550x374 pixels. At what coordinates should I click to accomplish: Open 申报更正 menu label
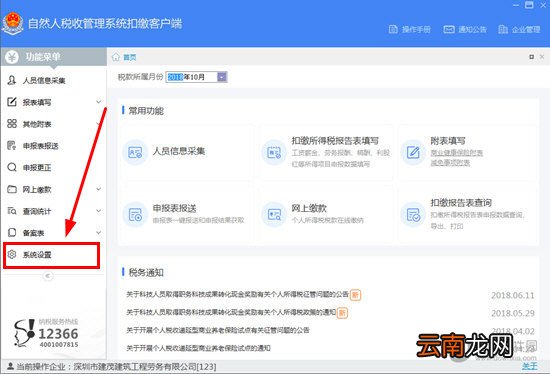pyautogui.click(x=37, y=168)
